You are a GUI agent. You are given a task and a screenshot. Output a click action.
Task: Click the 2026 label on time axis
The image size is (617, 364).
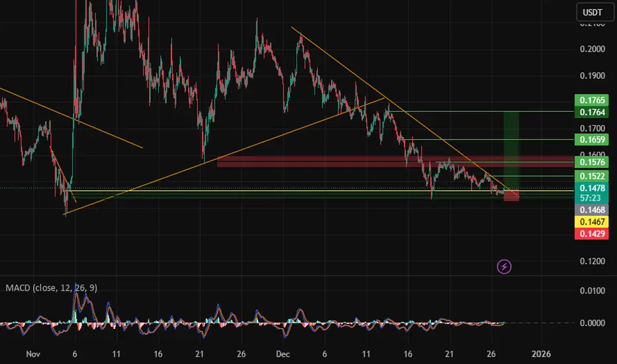point(541,354)
